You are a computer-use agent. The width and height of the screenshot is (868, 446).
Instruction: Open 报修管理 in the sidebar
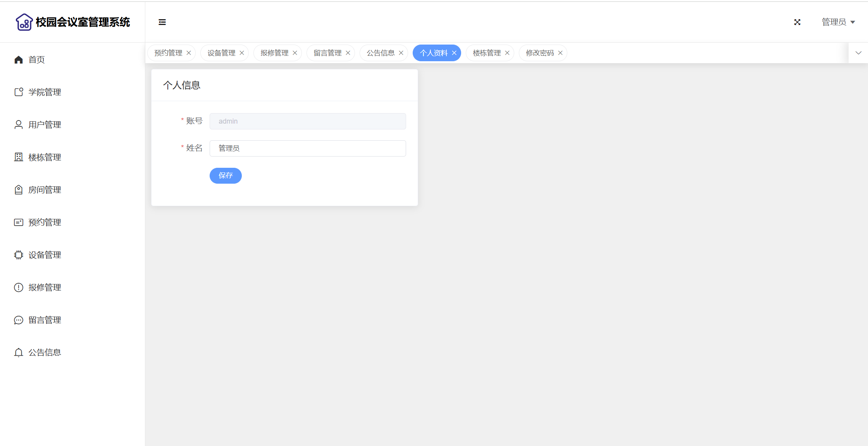45,288
